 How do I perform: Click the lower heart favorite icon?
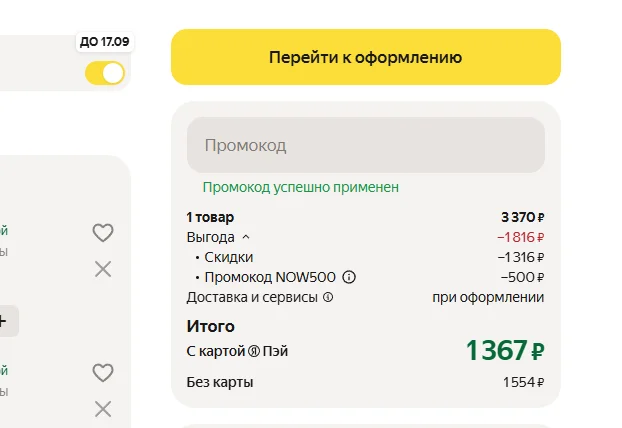tap(103, 372)
